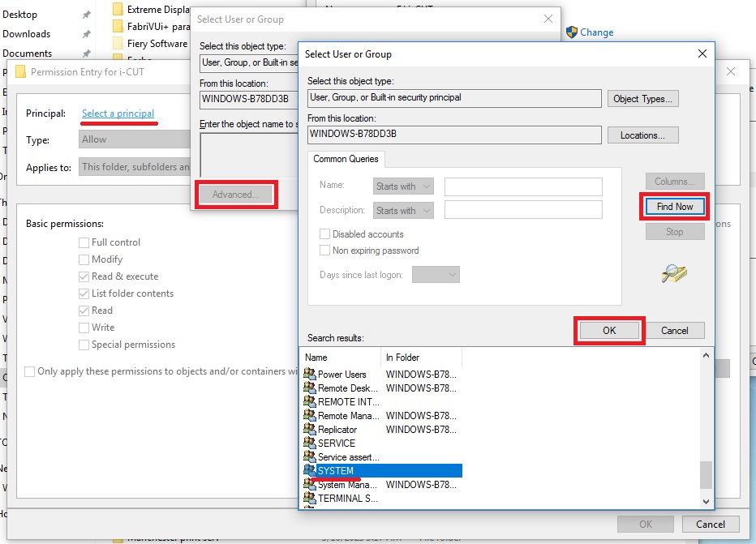The width and height of the screenshot is (756, 544).
Task: Click the Extreme Display folder icon
Action: (116, 8)
